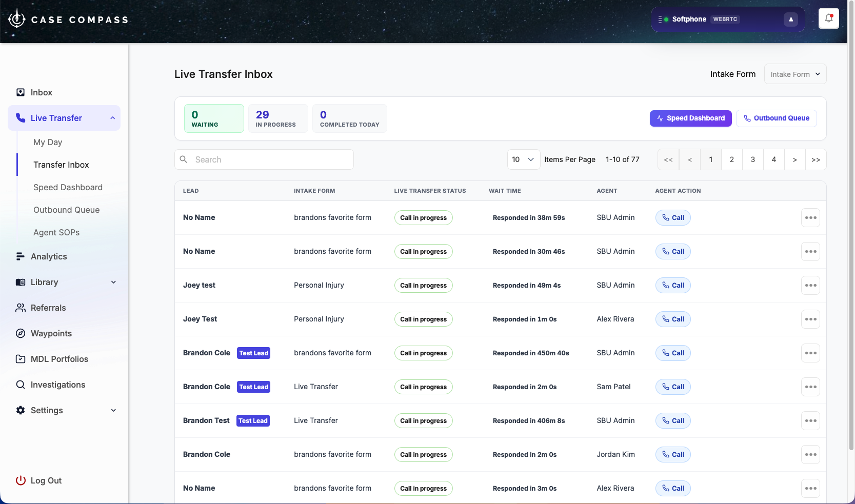Click the Outbound Queue button
Image resolution: width=855 pixels, height=504 pixels.
[x=776, y=118]
